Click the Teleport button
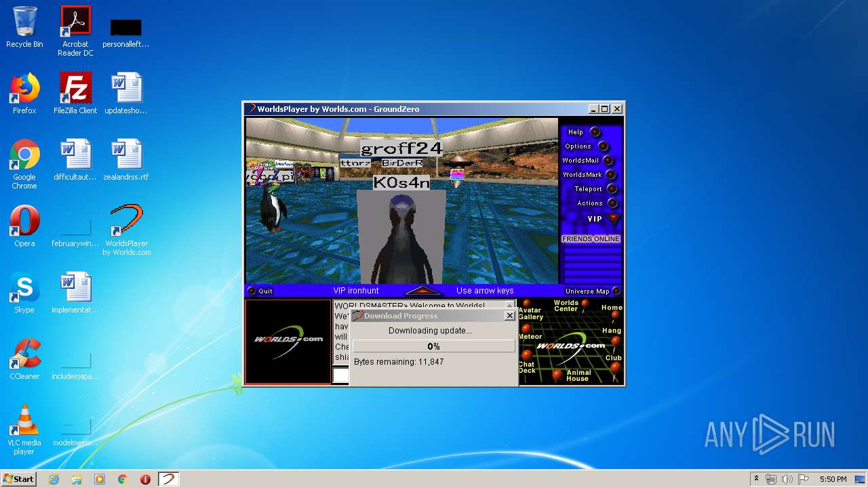This screenshot has width=868, height=488. (595, 189)
